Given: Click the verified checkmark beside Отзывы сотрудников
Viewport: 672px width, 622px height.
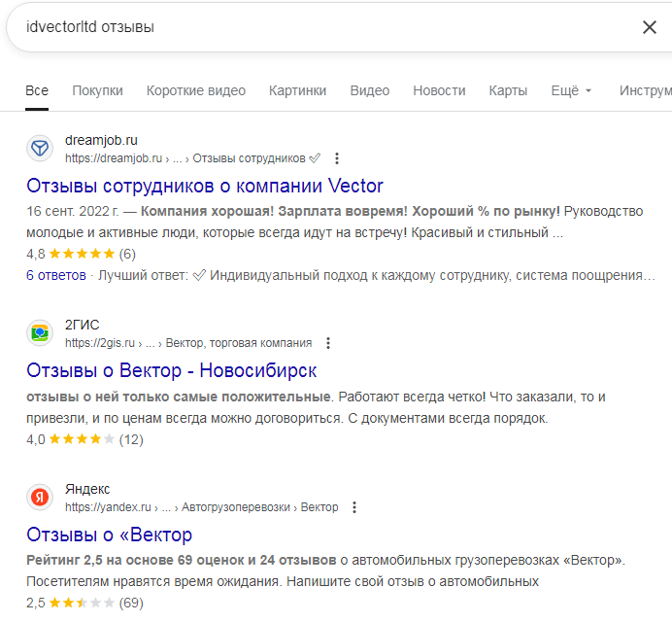Looking at the screenshot, I should click(314, 158).
